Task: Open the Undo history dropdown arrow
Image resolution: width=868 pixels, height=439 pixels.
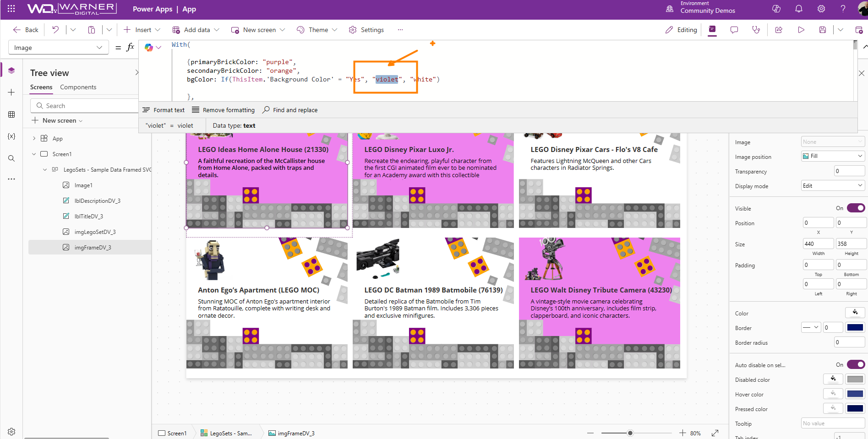Action: click(73, 30)
